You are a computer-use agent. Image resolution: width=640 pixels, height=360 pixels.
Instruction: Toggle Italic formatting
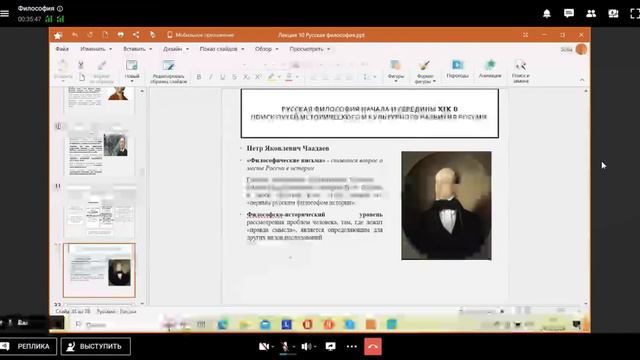point(211,77)
